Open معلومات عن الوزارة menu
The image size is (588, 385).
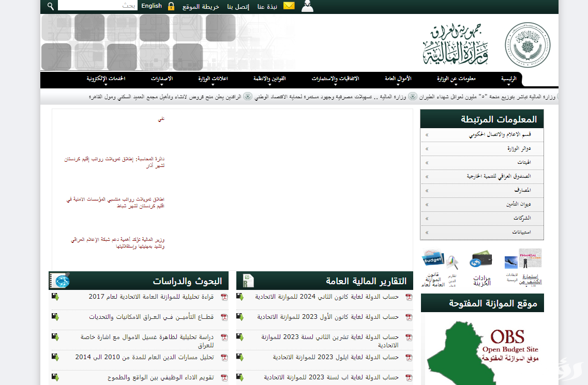pyautogui.click(x=456, y=79)
